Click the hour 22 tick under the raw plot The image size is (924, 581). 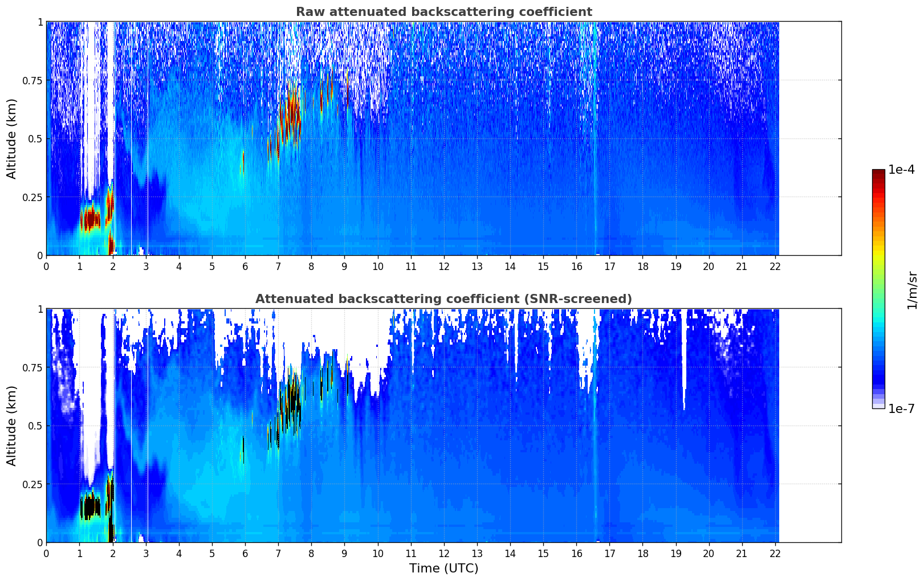click(x=775, y=266)
